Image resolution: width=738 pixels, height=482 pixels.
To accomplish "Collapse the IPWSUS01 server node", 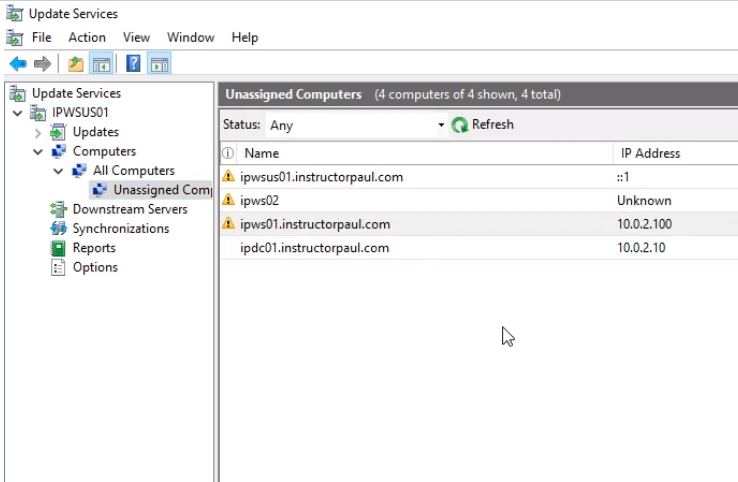I will (x=18, y=113).
